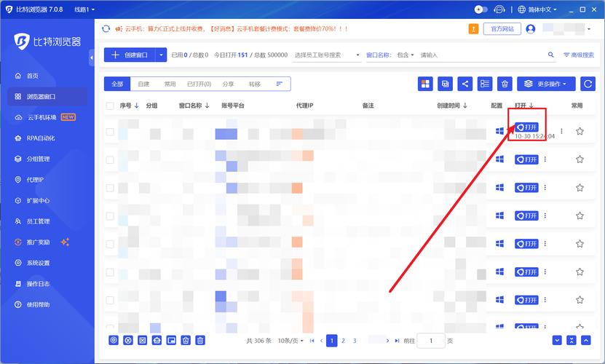Go to page 2 in pagination
This screenshot has height=364, width=605.
(344, 341)
